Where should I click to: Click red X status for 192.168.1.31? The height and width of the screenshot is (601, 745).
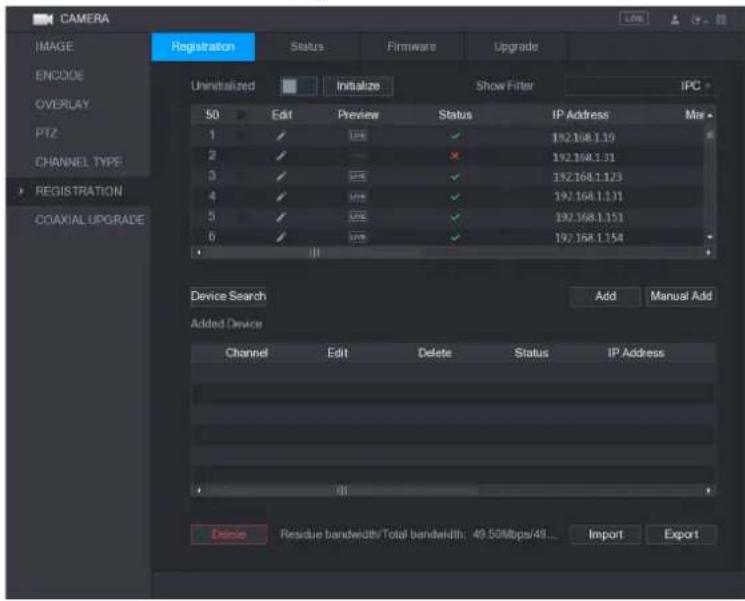[x=455, y=156]
